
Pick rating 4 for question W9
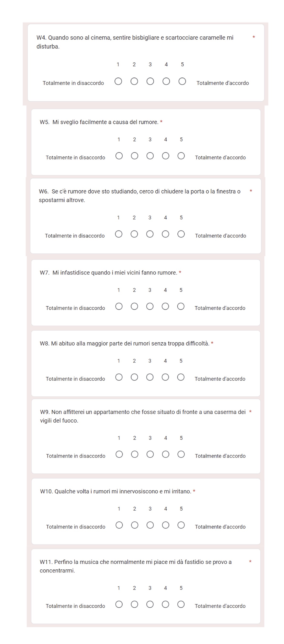click(165, 454)
